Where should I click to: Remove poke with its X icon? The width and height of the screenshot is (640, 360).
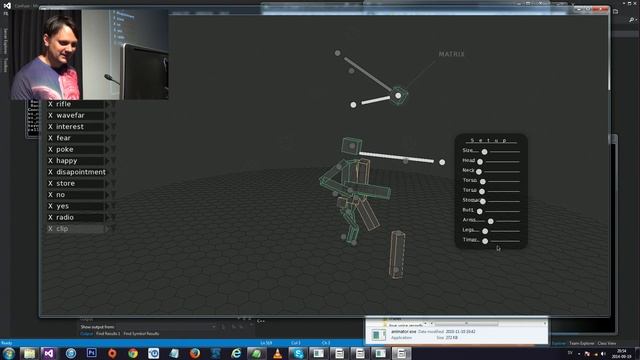click(x=50, y=149)
